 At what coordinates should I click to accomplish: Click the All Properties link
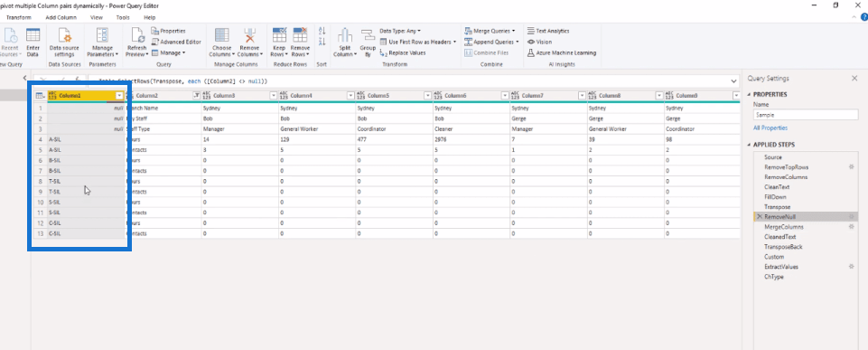770,128
